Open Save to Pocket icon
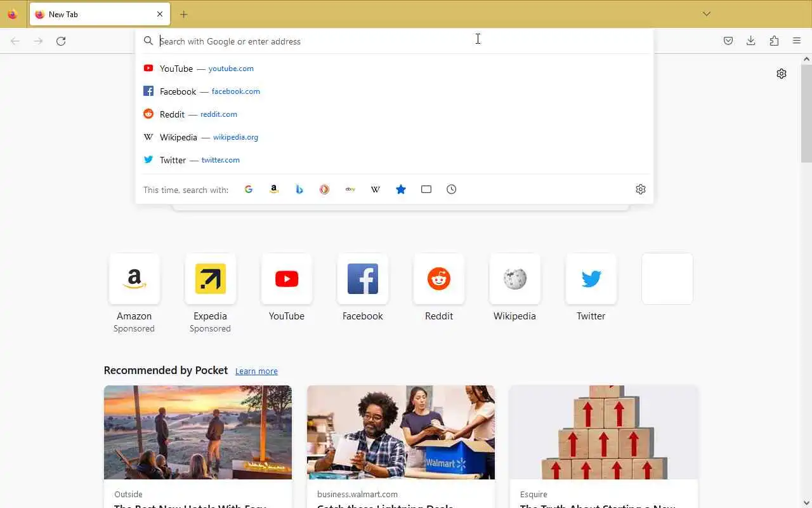 point(728,41)
